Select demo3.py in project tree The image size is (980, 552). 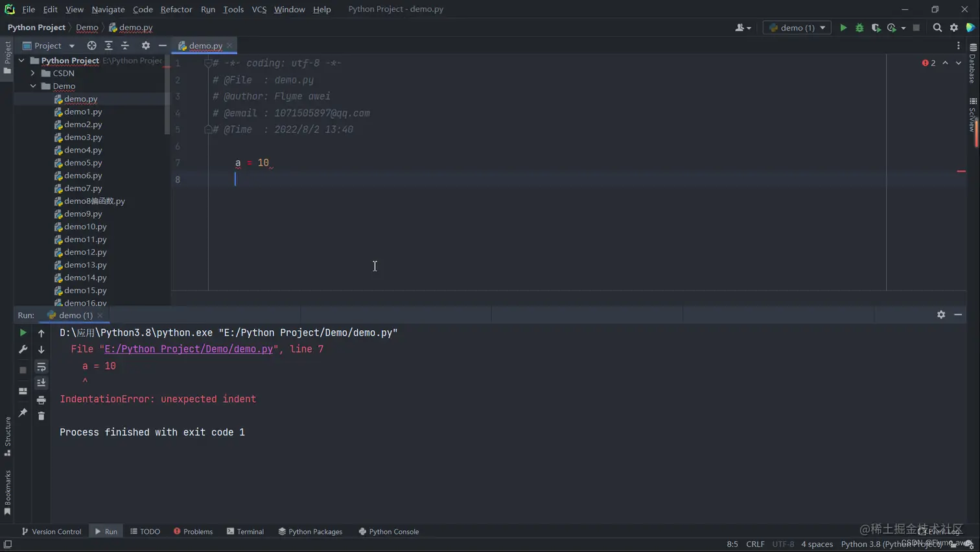click(83, 137)
